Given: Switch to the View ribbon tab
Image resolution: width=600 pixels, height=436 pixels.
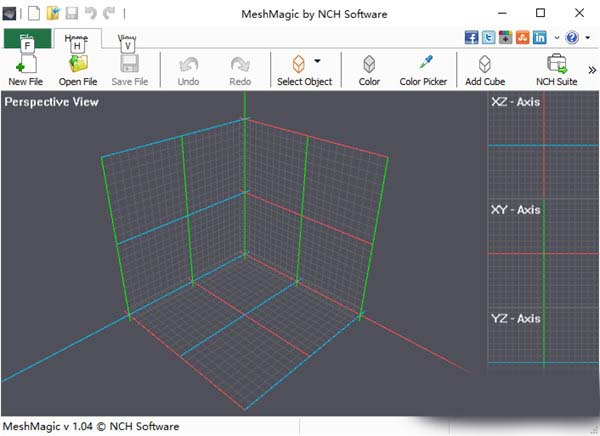Looking at the screenshot, I should [x=127, y=38].
